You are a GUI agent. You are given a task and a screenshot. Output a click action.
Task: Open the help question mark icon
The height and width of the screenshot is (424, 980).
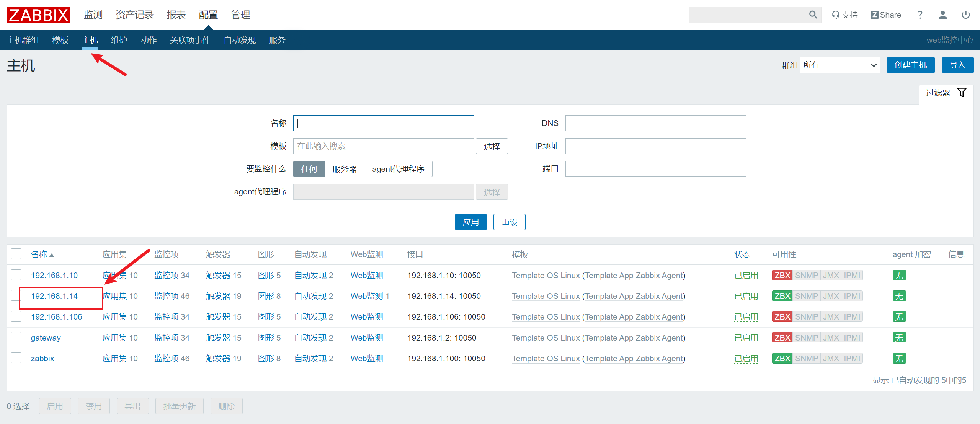(920, 15)
